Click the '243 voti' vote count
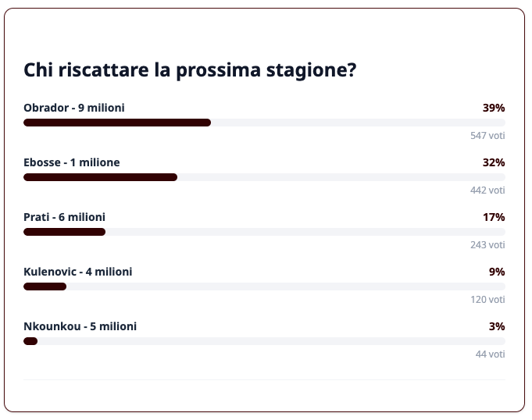532x420 pixels. coord(487,245)
